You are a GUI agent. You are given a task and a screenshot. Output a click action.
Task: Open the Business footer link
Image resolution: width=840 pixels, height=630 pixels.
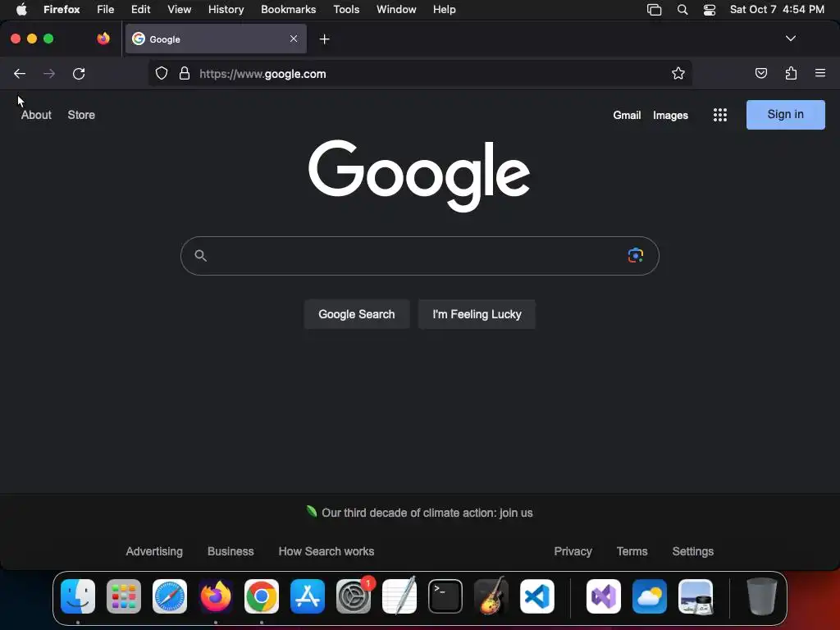point(231,551)
